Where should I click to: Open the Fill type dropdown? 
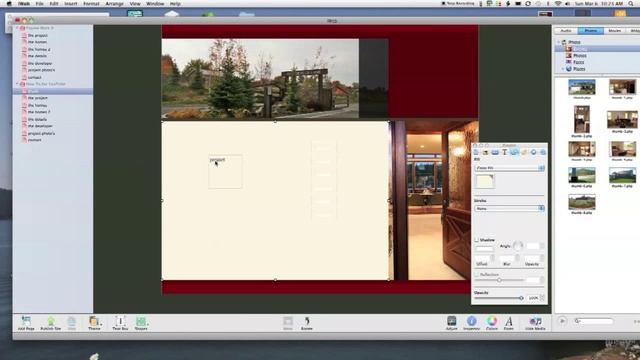coord(509,168)
